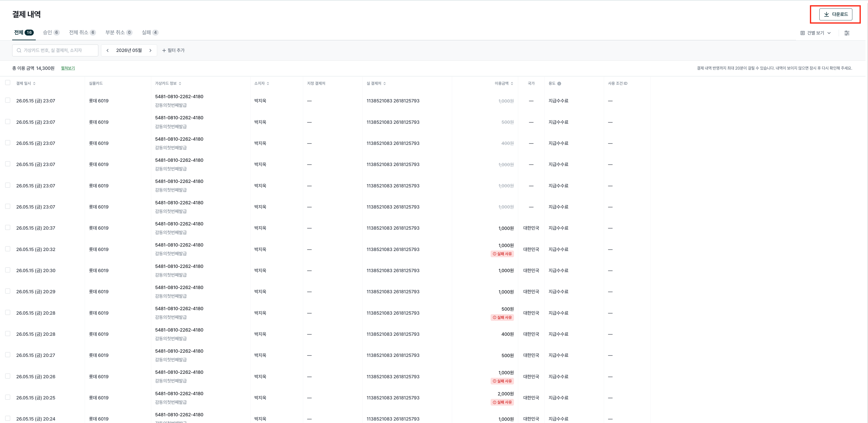This screenshot has width=868, height=423.
Task: Open the 건별 보기 view dropdown
Action: point(816,33)
